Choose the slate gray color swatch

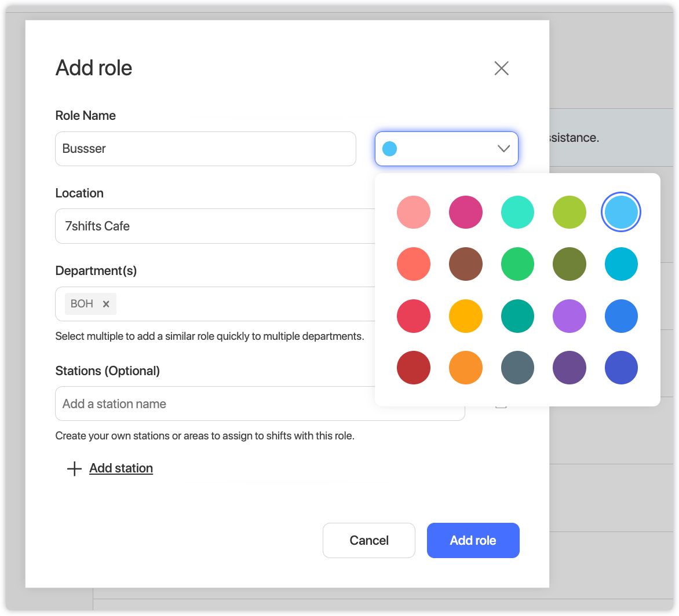[517, 368]
